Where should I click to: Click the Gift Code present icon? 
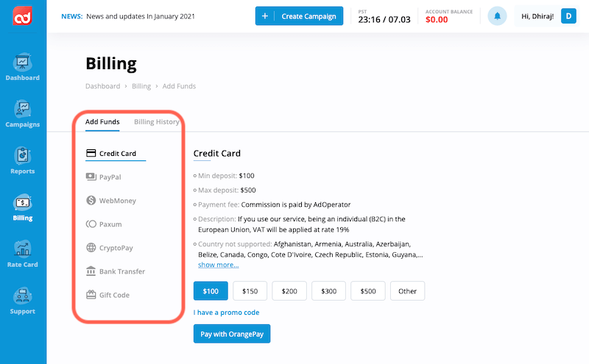pyautogui.click(x=91, y=295)
